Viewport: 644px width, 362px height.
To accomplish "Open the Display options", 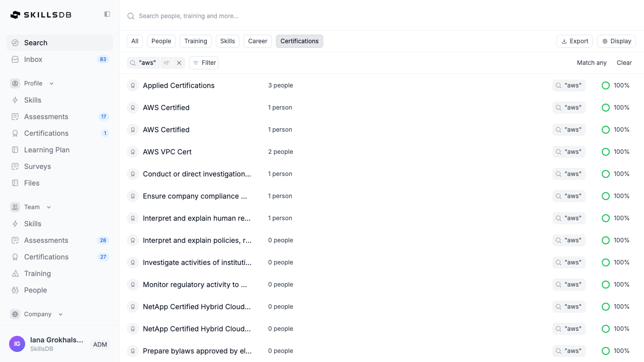I will tap(616, 41).
